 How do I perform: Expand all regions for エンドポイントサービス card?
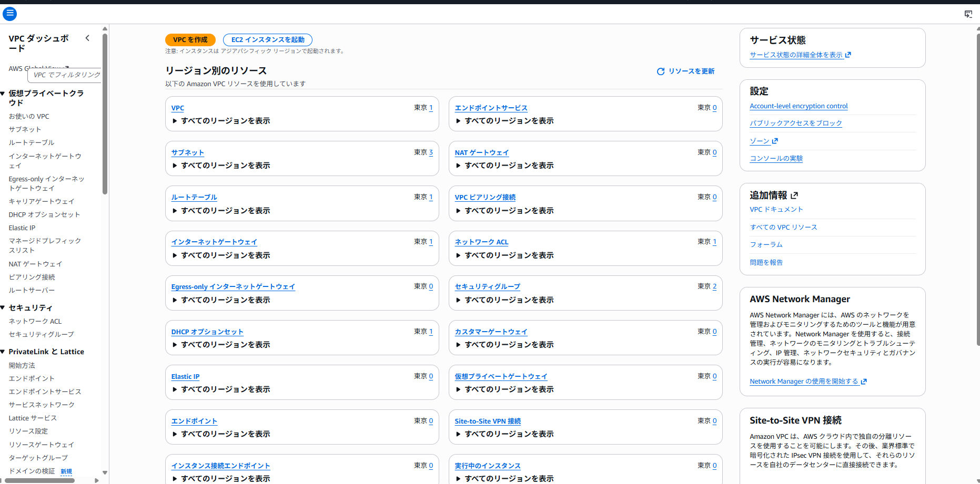tap(504, 121)
